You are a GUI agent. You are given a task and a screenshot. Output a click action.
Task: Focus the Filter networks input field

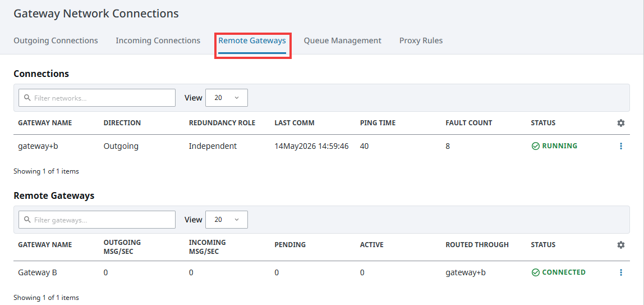(97, 98)
